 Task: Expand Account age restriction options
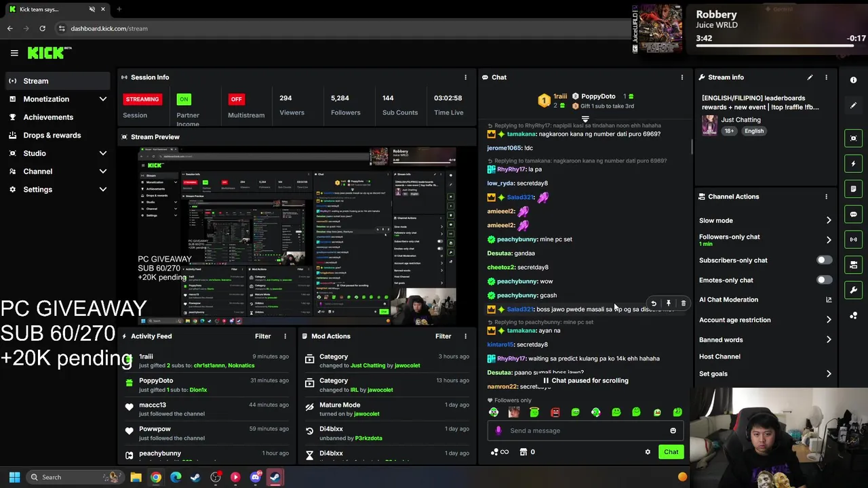tap(829, 320)
